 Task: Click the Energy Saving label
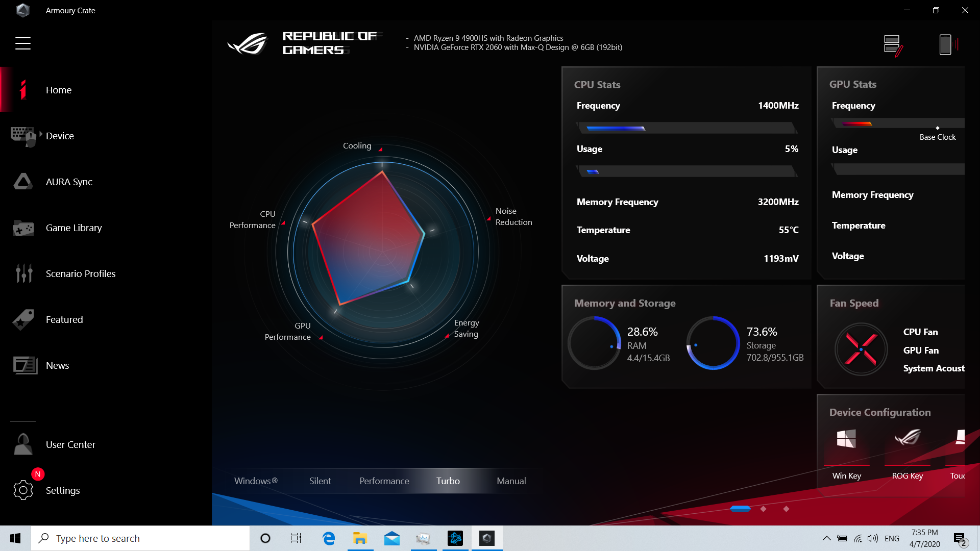(x=467, y=329)
